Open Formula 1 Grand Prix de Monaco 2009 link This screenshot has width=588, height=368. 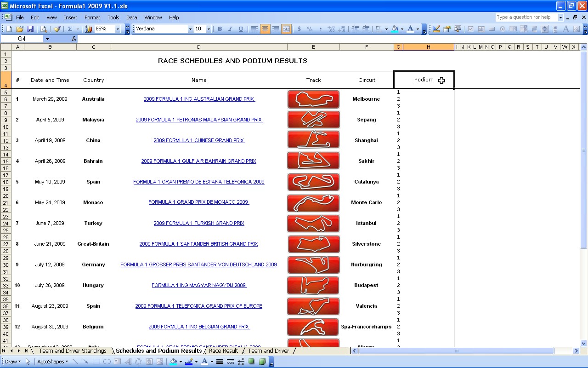pos(199,202)
